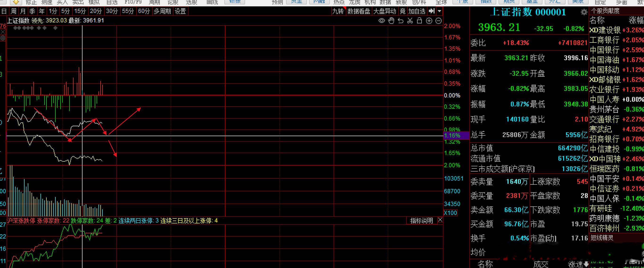
Task: Select 招商银行 in the contribution list
Action: [x=616, y=139]
